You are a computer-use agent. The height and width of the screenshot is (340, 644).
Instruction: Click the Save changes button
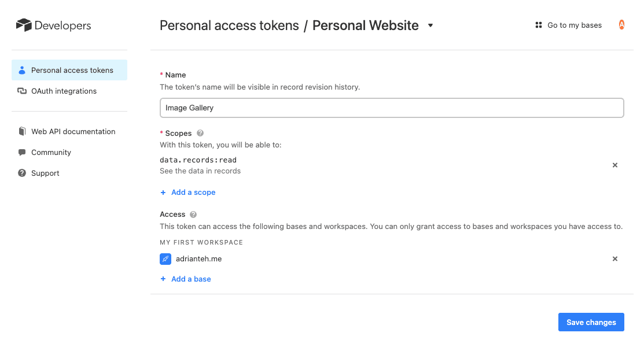(x=591, y=323)
